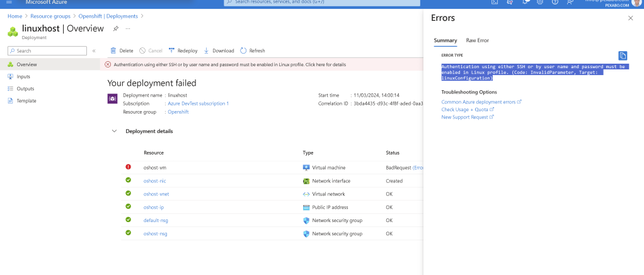Open Azure DevTest subscription 1 link
Screen dimensions: 644x275
coord(198,103)
